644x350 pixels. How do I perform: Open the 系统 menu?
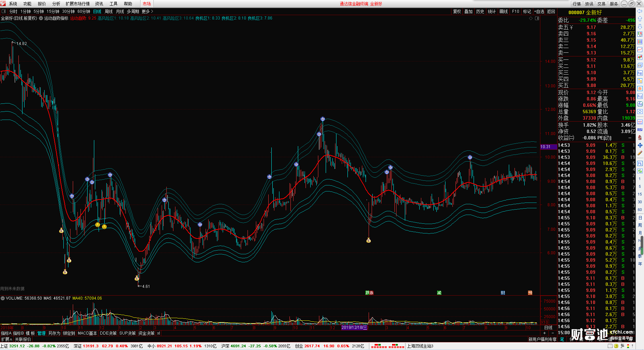click(13, 4)
